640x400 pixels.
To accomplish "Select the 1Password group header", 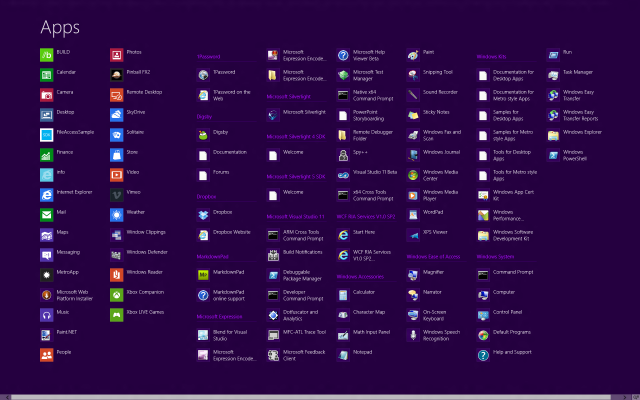I will coord(209,57).
